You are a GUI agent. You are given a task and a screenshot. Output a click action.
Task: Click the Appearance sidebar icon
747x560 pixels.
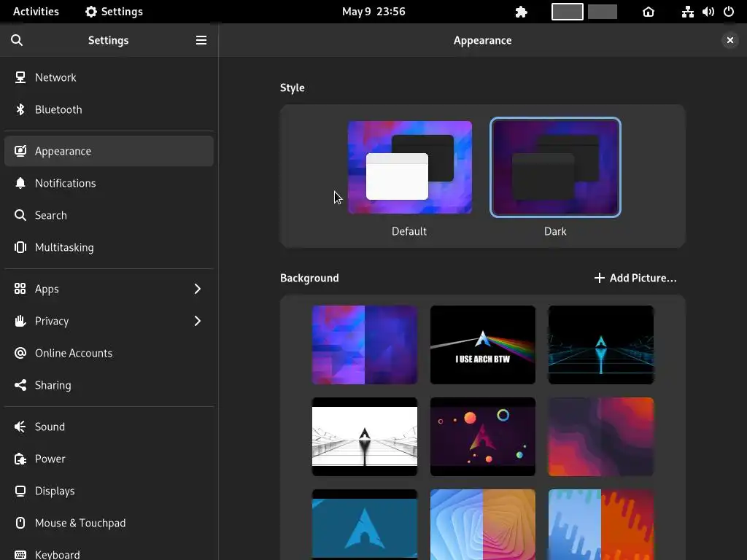20,151
